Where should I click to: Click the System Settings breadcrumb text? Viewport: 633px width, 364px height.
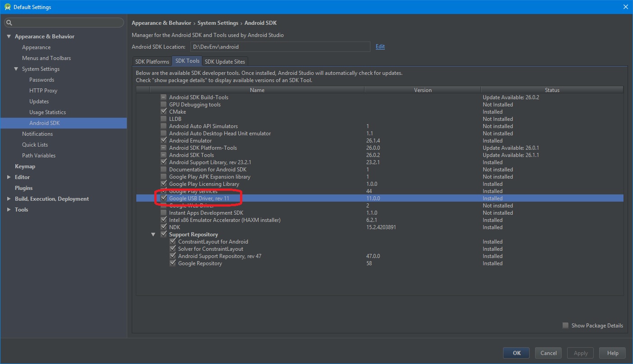218,23
